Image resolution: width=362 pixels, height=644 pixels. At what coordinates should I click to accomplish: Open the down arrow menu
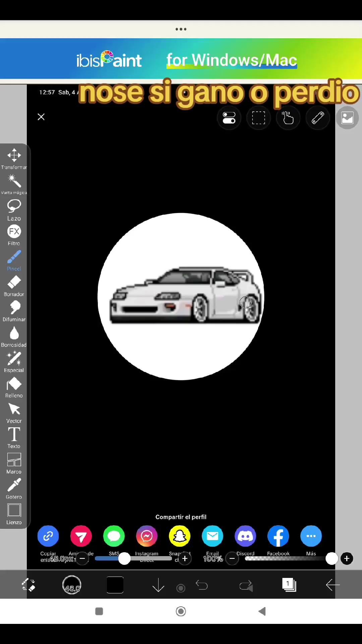tap(158, 585)
